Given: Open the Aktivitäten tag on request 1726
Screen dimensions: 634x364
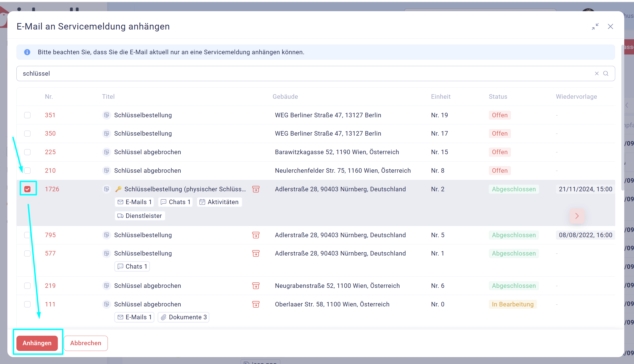Looking at the screenshot, I should pyautogui.click(x=219, y=202).
